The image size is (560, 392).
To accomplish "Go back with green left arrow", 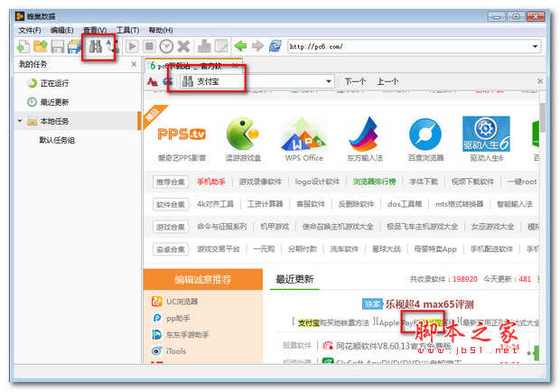I will point(241,46).
